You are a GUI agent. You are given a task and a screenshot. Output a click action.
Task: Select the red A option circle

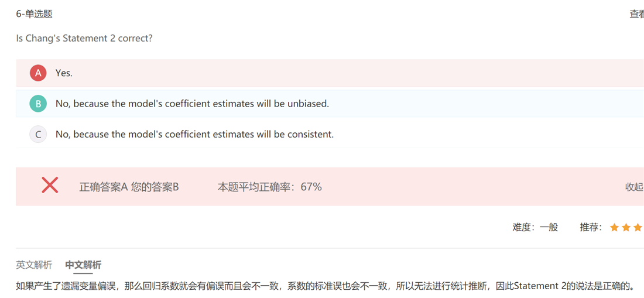(x=38, y=73)
